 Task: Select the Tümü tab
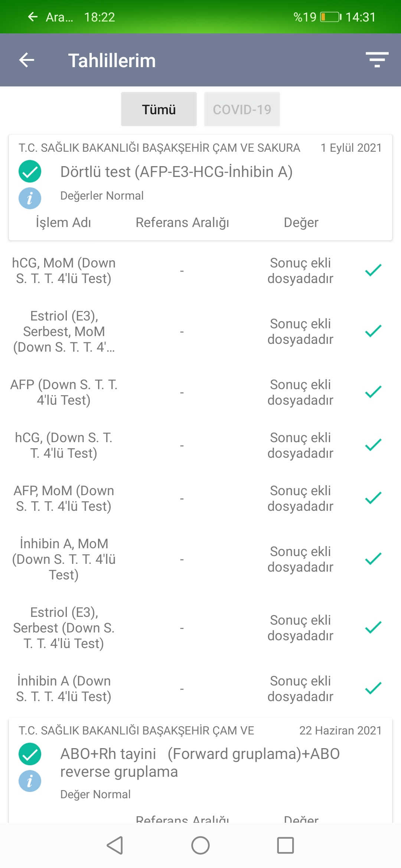pos(159,109)
